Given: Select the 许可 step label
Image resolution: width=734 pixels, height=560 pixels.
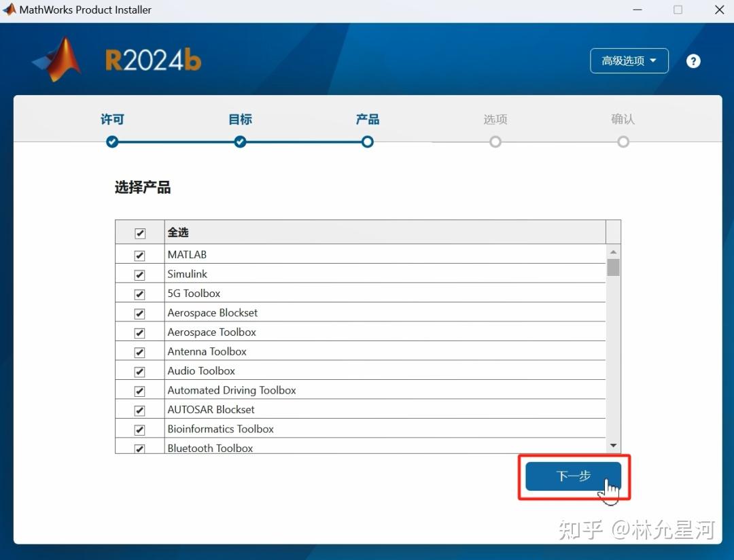Looking at the screenshot, I should [111, 119].
